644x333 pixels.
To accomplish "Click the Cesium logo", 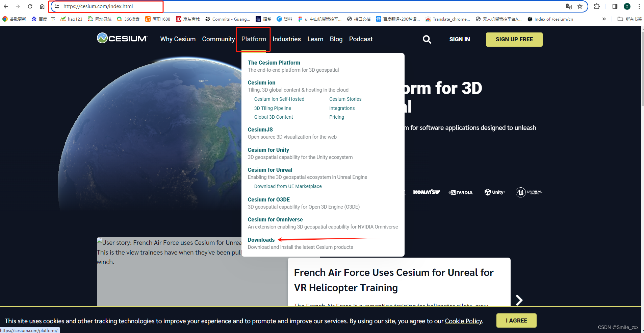I will point(122,38).
